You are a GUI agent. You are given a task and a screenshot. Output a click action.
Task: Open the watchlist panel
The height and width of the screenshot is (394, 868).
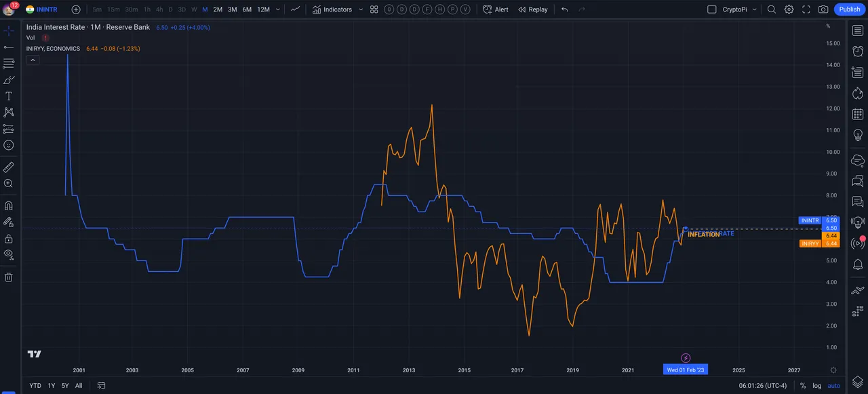pos(858,31)
